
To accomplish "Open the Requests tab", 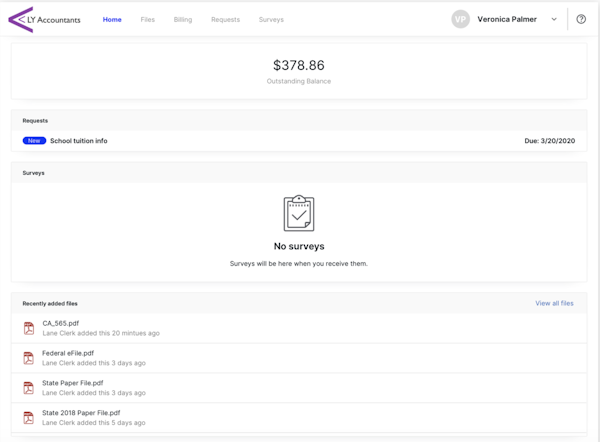I will [x=225, y=19].
